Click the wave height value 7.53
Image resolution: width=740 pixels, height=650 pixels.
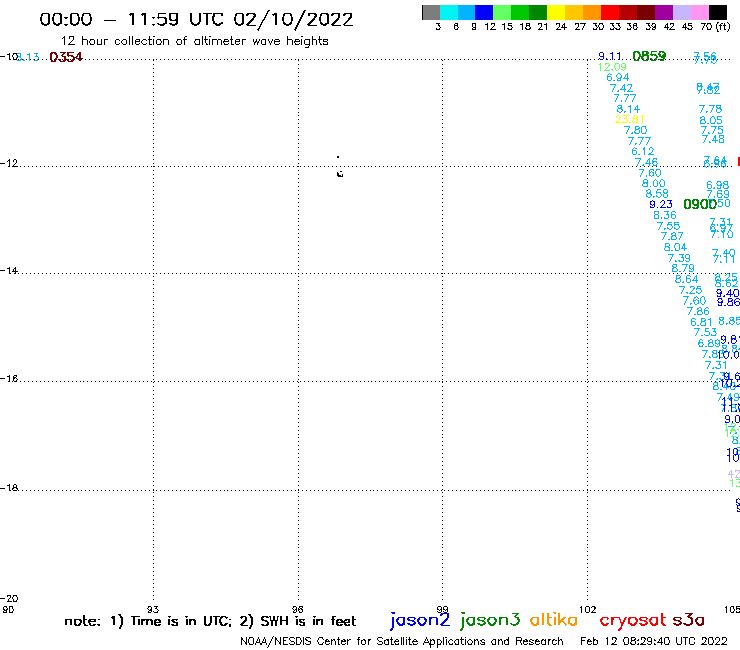click(x=705, y=332)
